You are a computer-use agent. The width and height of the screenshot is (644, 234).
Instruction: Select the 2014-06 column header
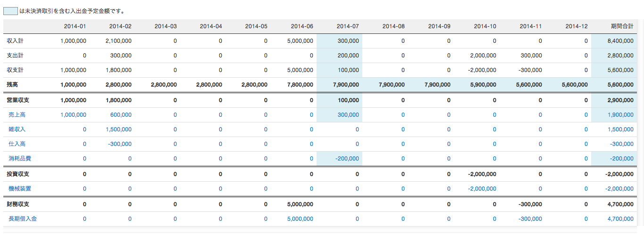pos(302,26)
